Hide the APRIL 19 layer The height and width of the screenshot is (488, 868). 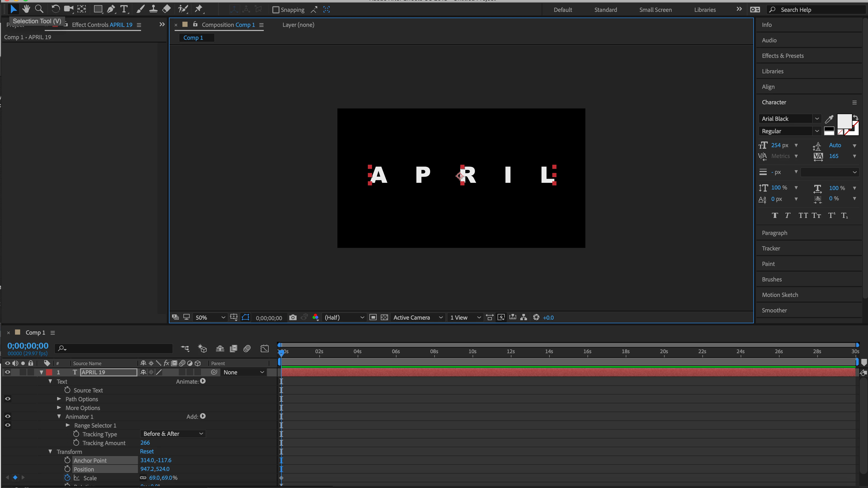point(7,372)
